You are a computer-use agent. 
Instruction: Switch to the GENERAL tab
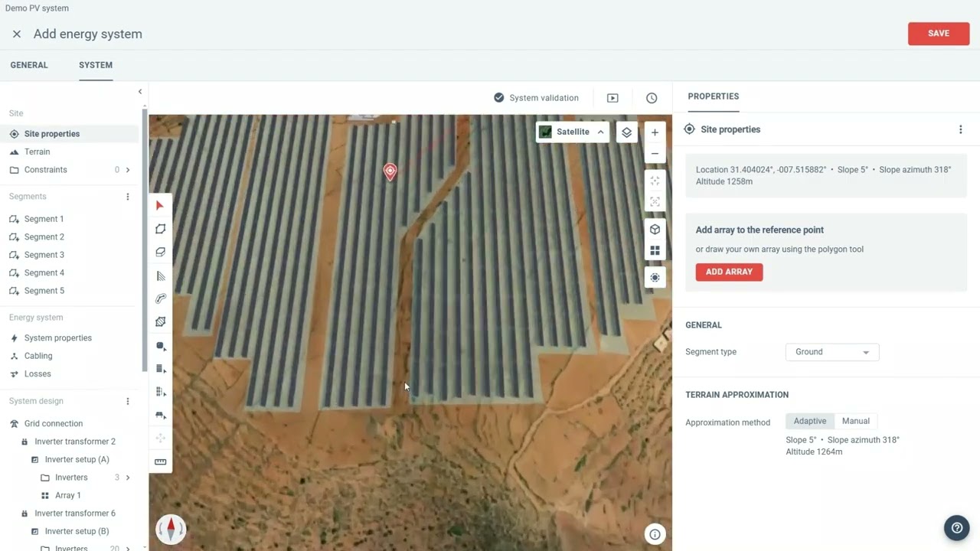pos(29,65)
